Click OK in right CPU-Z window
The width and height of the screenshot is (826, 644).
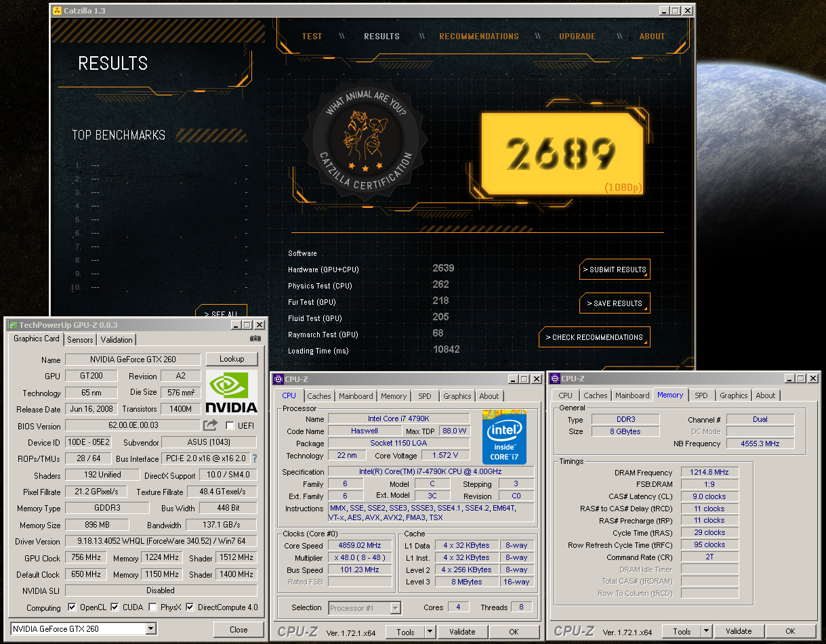tap(790, 631)
